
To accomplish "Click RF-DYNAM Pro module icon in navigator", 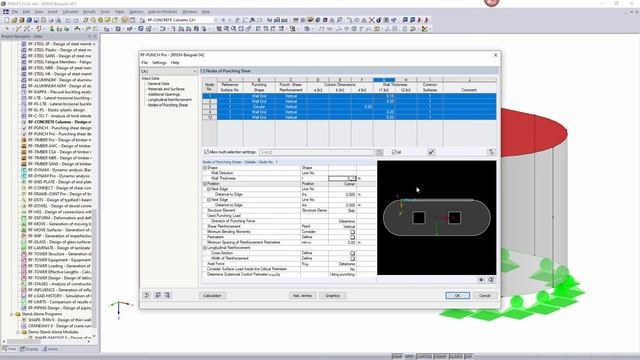I will point(24,176).
